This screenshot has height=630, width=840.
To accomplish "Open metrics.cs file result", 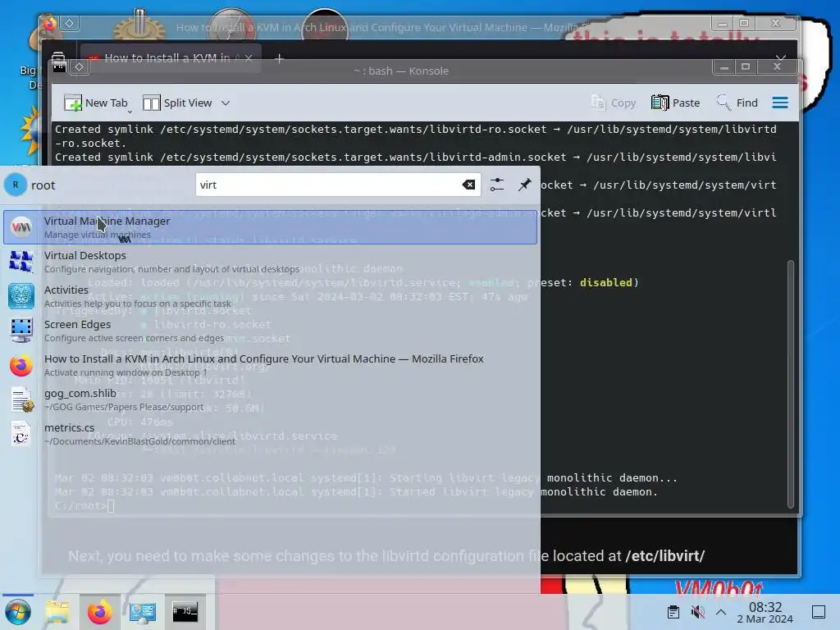I will tap(270, 434).
